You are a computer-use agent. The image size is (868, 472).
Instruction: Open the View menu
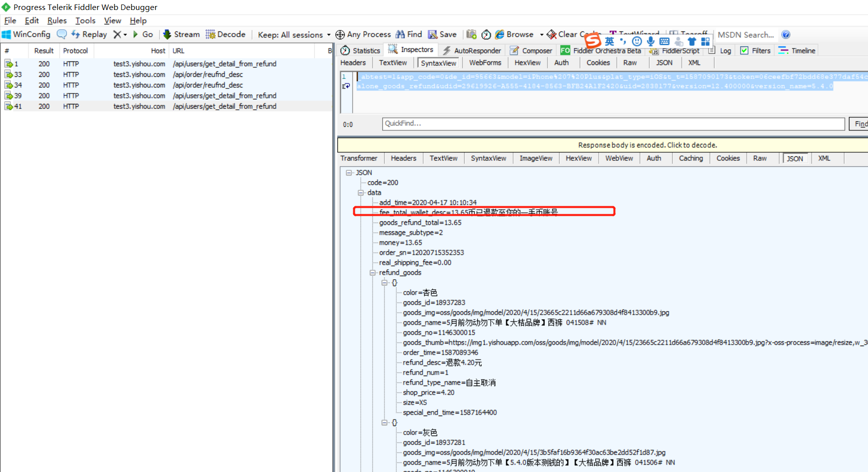(112, 20)
